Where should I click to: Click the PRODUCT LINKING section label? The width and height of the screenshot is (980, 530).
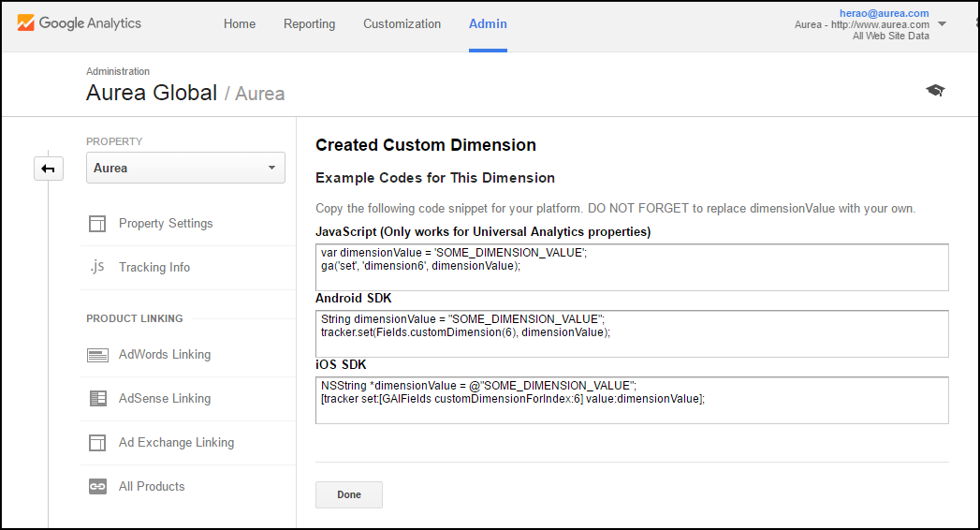coord(135,318)
